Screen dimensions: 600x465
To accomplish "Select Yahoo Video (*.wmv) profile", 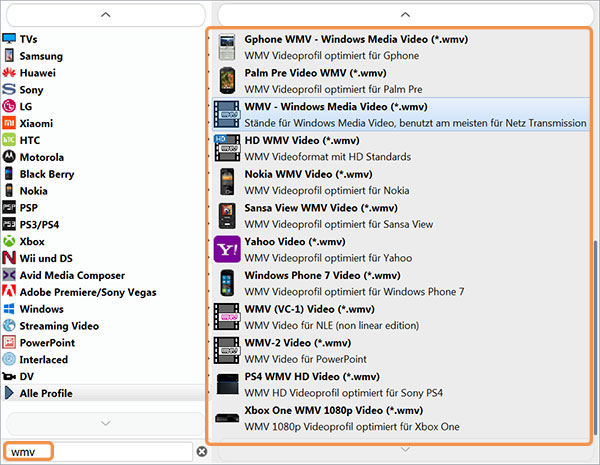I will (401, 249).
